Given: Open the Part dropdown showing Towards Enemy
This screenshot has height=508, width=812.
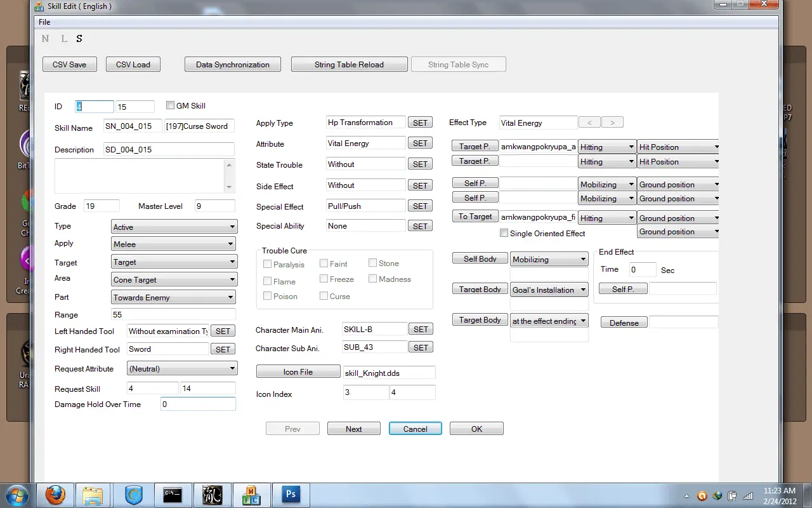Looking at the screenshot, I should pyautogui.click(x=174, y=297).
